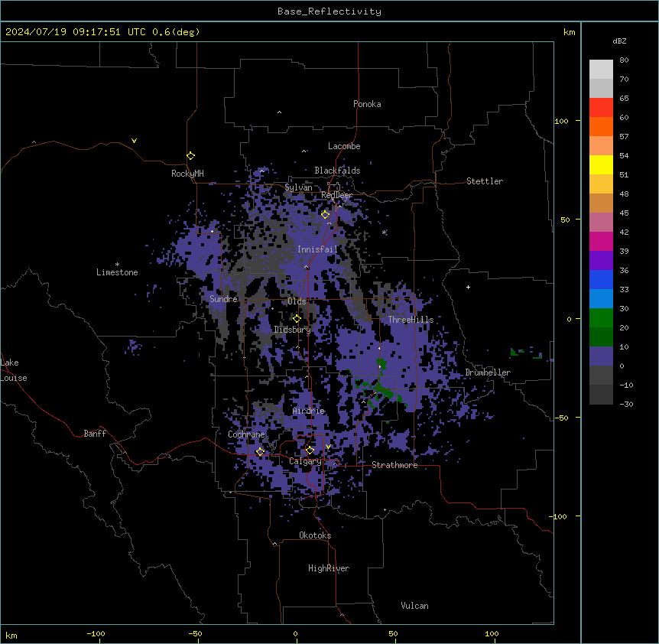
Task: Click the Calgary city label
Action: coord(305,461)
